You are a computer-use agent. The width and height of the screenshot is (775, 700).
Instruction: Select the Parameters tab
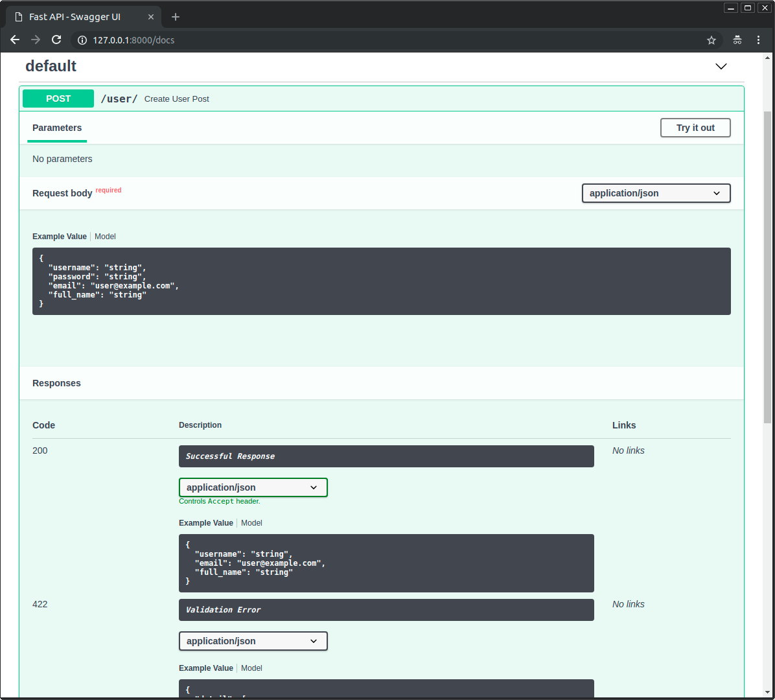coord(57,128)
